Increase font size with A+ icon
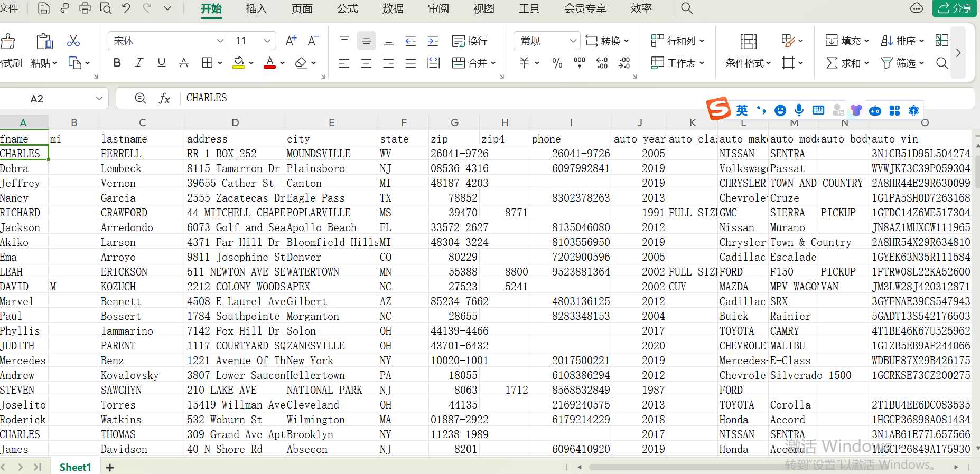Viewport: 980px width, 474px height. (291, 41)
